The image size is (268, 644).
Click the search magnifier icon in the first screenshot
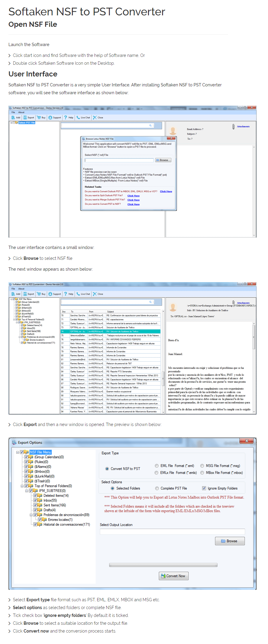[x=150, y=125]
